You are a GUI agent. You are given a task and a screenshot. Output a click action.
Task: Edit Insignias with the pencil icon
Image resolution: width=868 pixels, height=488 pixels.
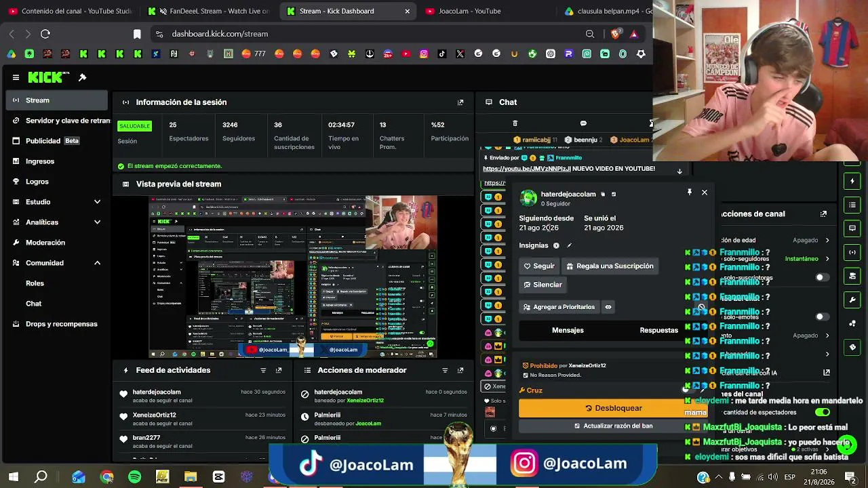click(570, 245)
